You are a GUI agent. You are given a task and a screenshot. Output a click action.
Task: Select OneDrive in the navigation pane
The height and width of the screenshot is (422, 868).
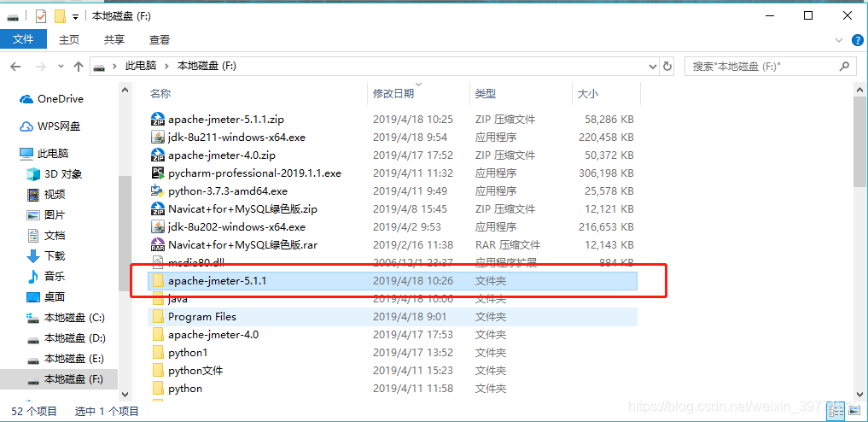(51, 99)
